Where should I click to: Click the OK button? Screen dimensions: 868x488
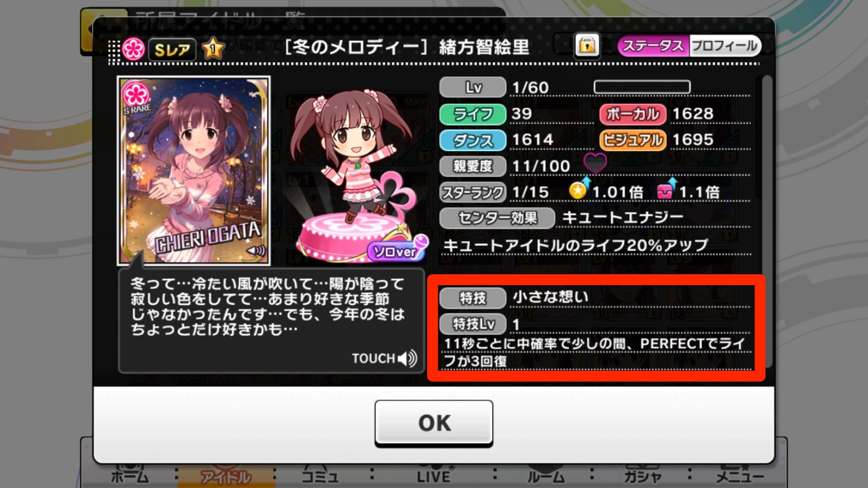tap(434, 423)
